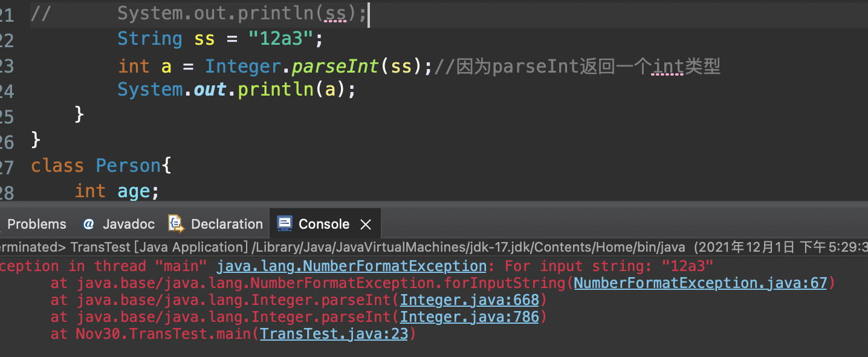Click the Declaration view icon

click(175, 223)
